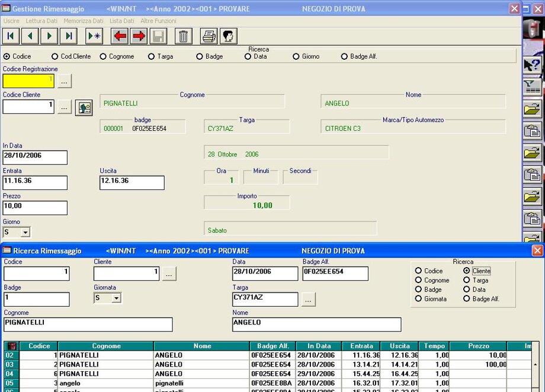545x392 pixels.
Task: Open lookup button next to Codice Registrazione
Action: pos(65,81)
